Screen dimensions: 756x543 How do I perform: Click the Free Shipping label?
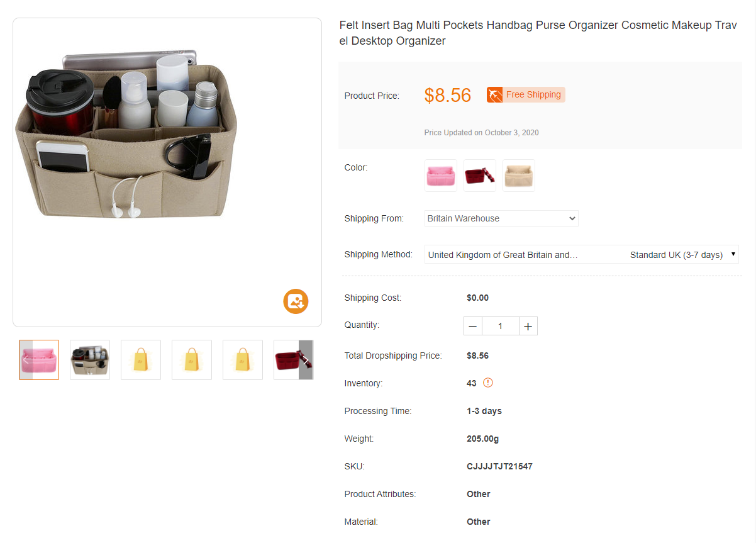coord(533,95)
